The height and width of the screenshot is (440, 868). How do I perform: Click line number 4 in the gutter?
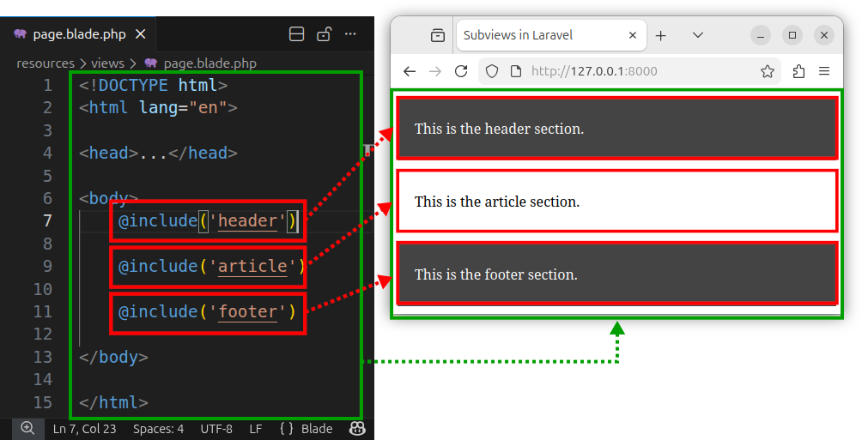point(47,154)
